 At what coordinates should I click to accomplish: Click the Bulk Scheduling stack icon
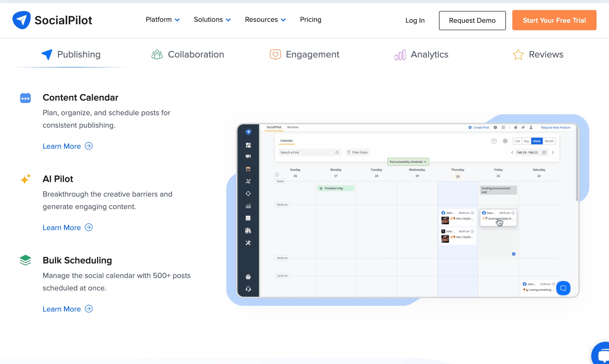pyautogui.click(x=25, y=260)
